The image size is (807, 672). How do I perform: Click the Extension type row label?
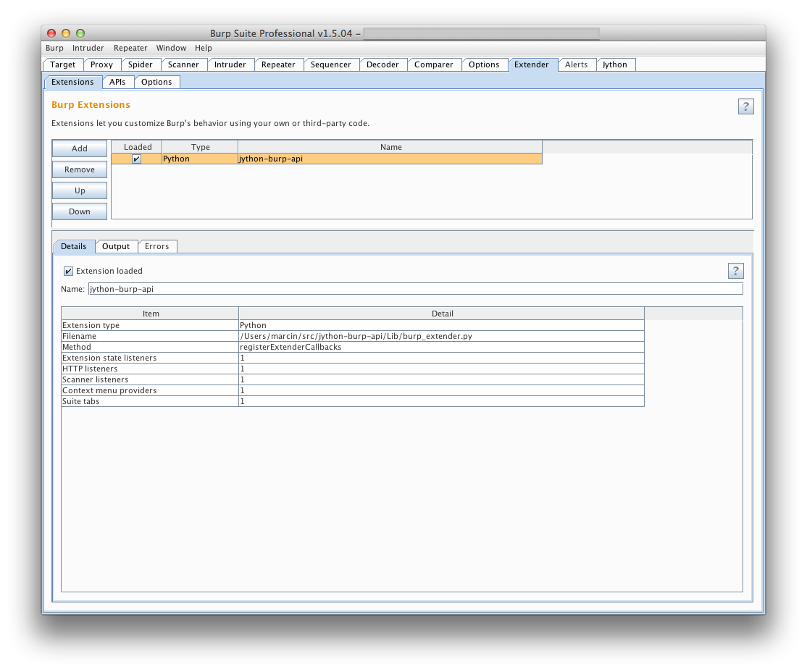click(x=91, y=325)
